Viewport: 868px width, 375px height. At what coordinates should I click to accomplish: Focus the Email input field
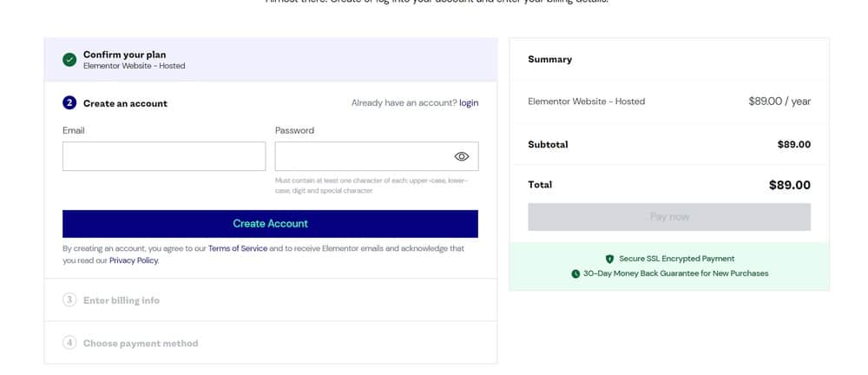coord(164,156)
